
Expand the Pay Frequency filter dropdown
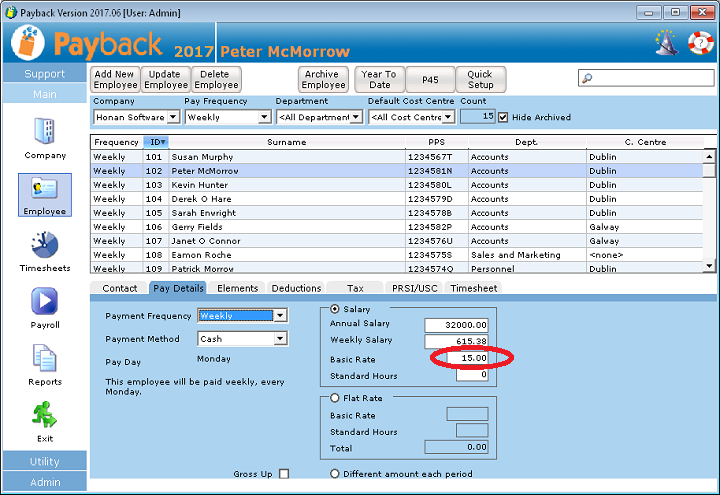click(265, 117)
